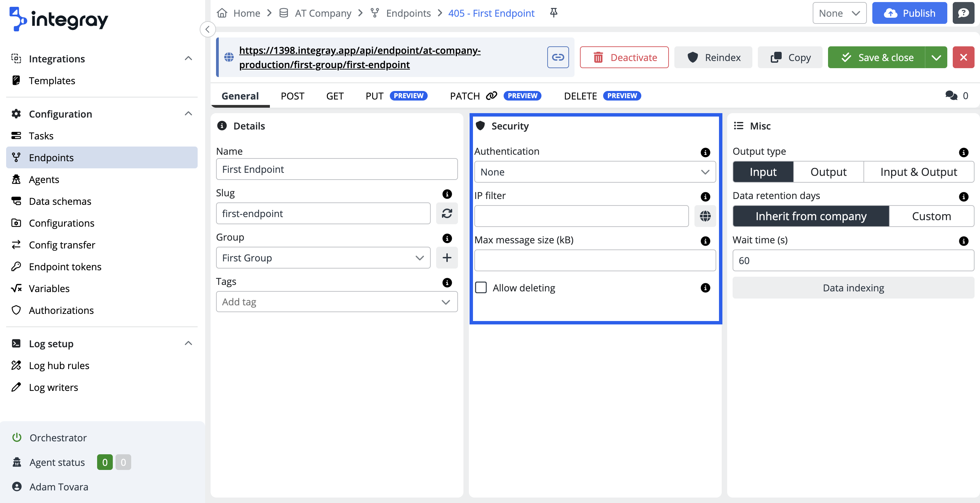Image resolution: width=980 pixels, height=503 pixels.
Task: Click the plus icon to add group
Action: click(x=447, y=258)
